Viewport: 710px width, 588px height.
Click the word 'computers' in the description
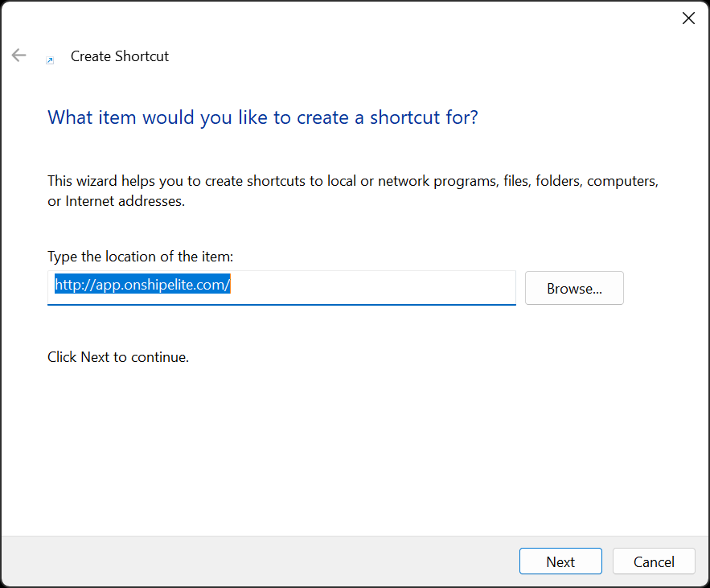click(621, 181)
